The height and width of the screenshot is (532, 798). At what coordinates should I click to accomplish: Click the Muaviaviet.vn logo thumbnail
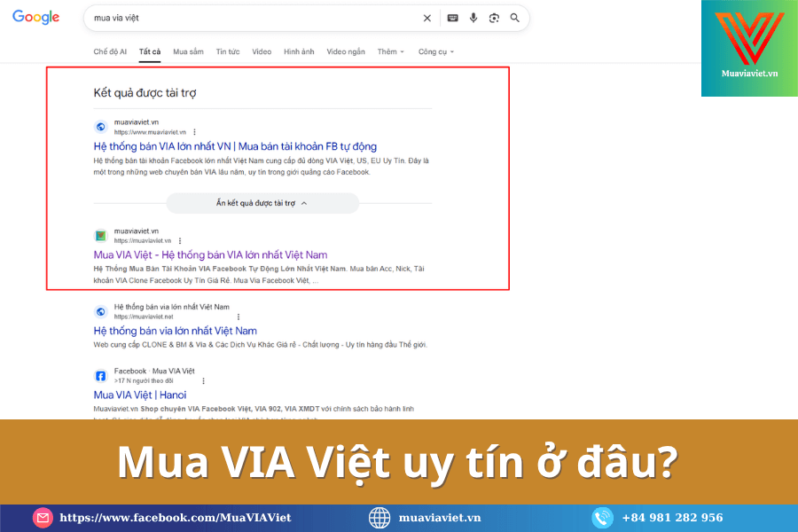tap(749, 49)
